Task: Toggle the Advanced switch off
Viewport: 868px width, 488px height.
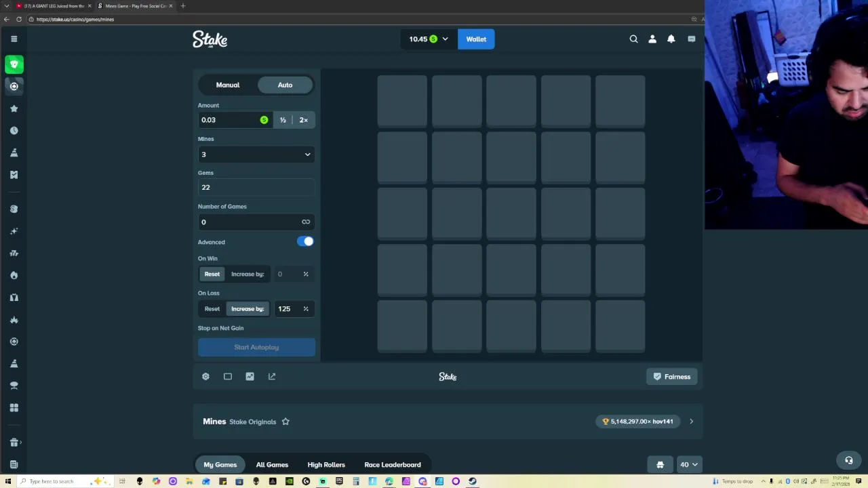Action: (305, 241)
